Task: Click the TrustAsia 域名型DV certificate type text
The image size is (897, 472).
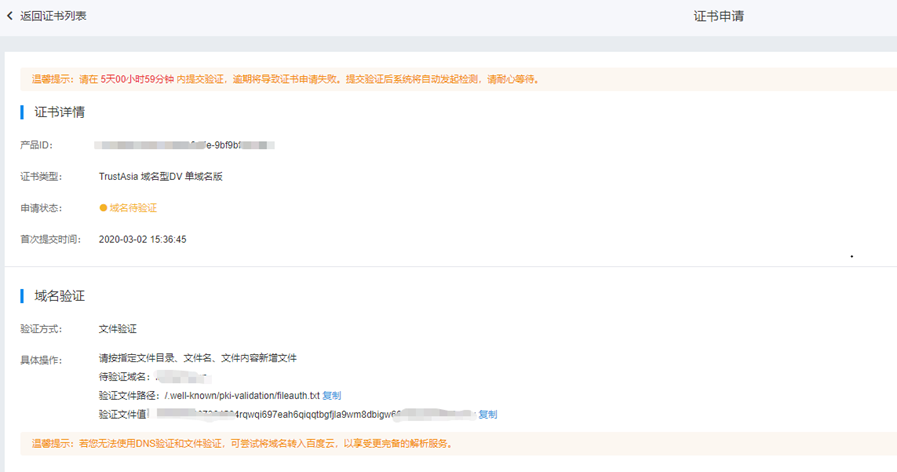Action: [x=174, y=177]
